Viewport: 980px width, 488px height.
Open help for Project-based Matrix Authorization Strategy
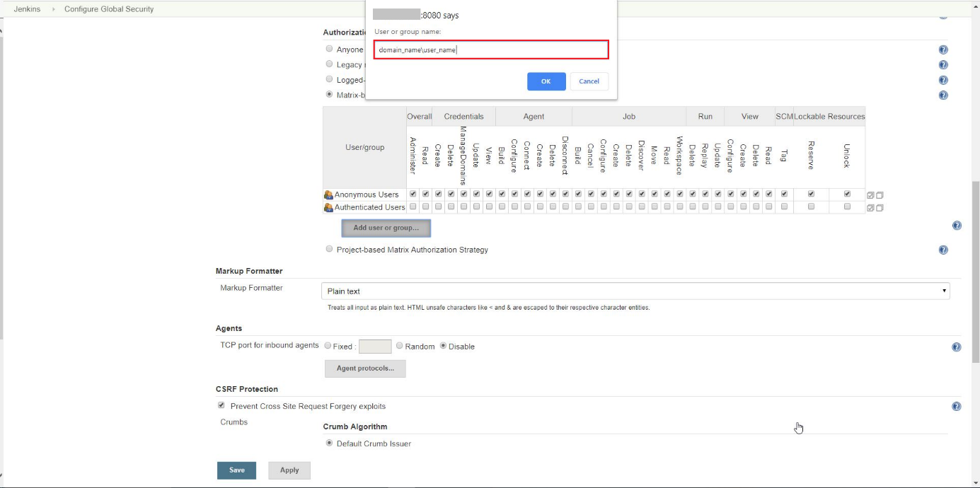pyautogui.click(x=943, y=250)
